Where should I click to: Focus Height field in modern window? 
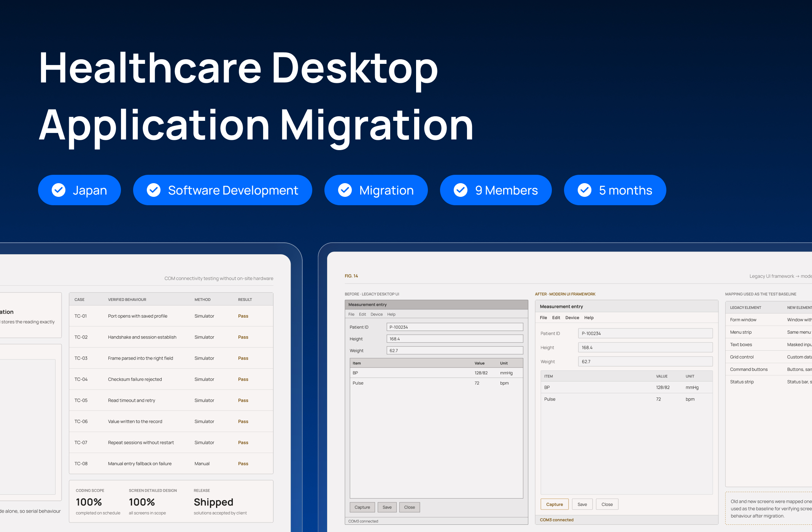[x=645, y=347]
